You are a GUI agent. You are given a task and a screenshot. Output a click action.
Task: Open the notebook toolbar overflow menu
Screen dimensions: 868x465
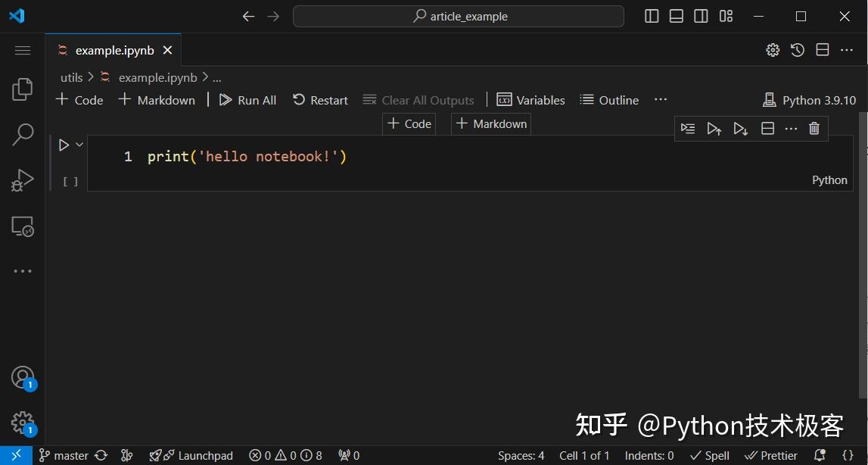click(660, 99)
